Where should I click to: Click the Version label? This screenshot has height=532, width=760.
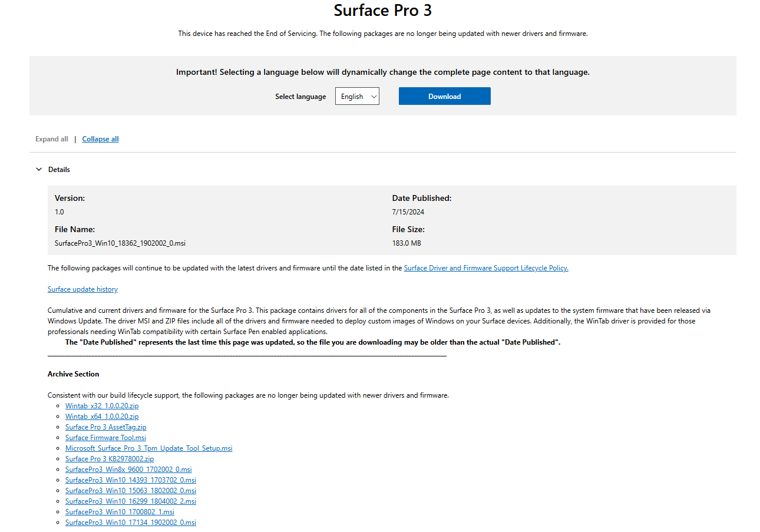pos(70,199)
